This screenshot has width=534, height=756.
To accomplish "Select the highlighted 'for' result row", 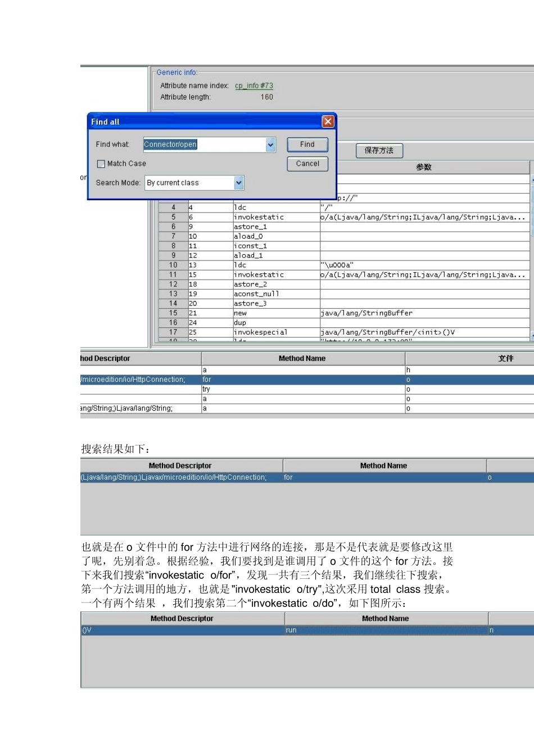I will pos(307,380).
